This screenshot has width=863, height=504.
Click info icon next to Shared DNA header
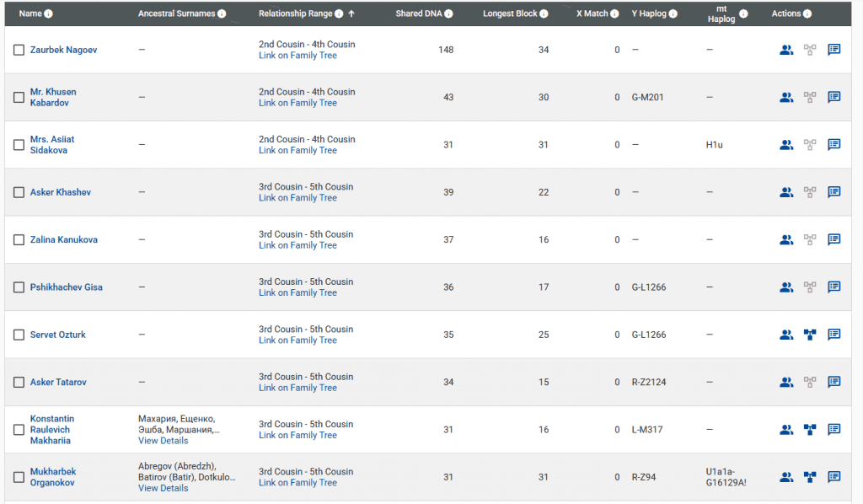pos(448,14)
